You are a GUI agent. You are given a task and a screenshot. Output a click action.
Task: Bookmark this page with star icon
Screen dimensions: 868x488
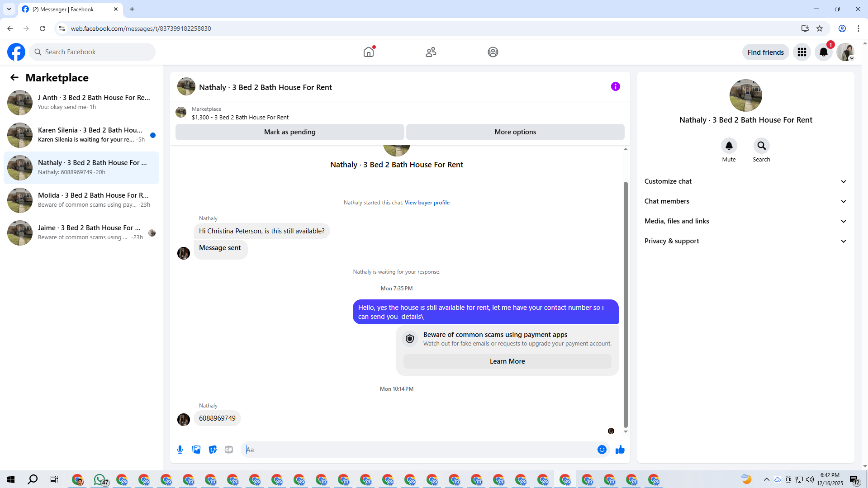tap(820, 28)
